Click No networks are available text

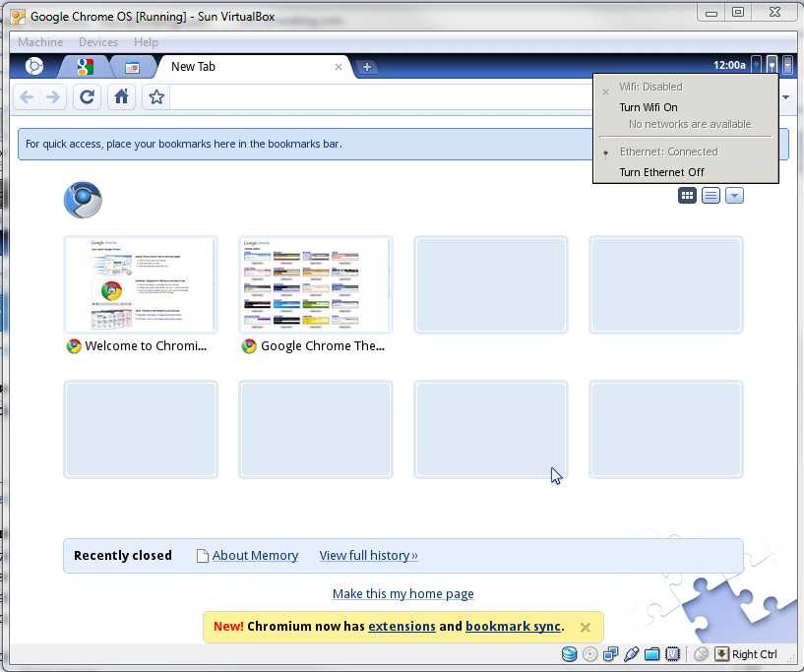pyautogui.click(x=690, y=124)
